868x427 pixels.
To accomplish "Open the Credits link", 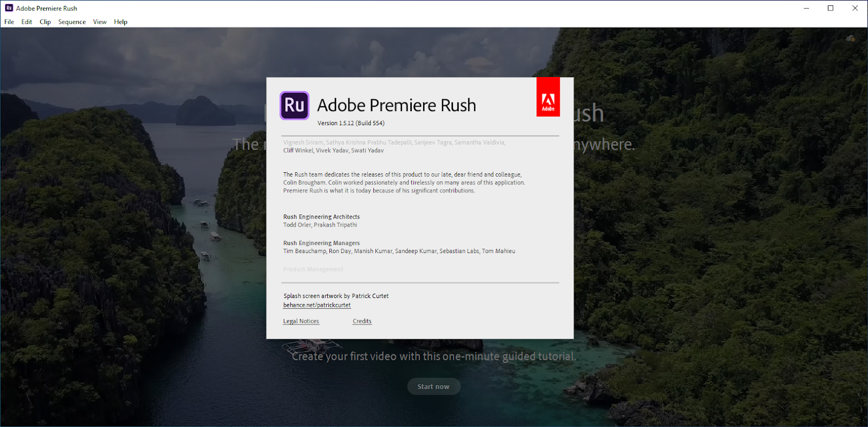I will [x=362, y=321].
